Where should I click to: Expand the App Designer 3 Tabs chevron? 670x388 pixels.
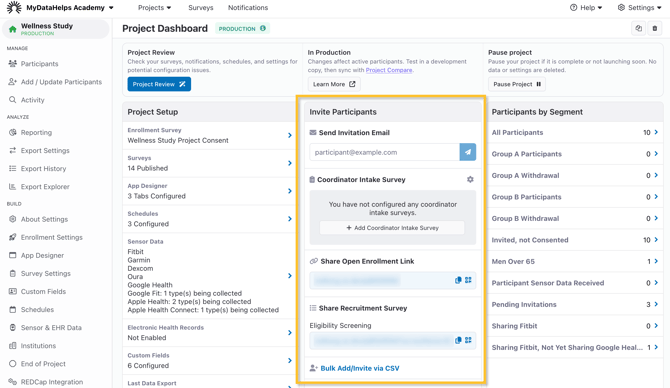[290, 191]
